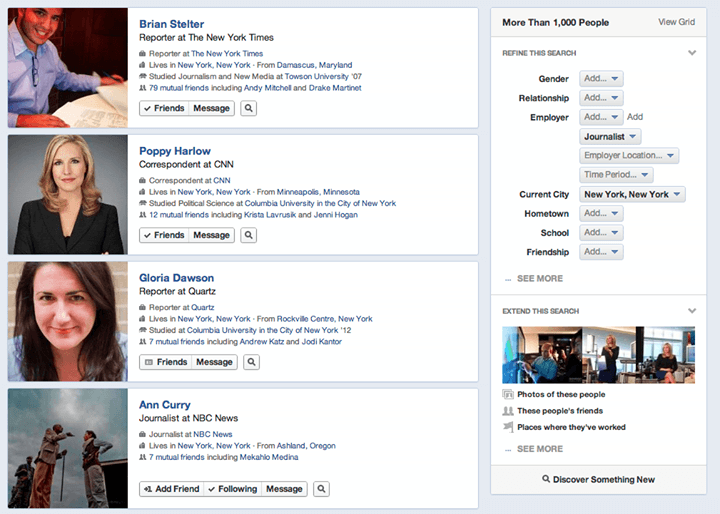Image resolution: width=720 pixels, height=514 pixels.
Task: Click Add Friend for Ann Curry
Action: (x=172, y=489)
